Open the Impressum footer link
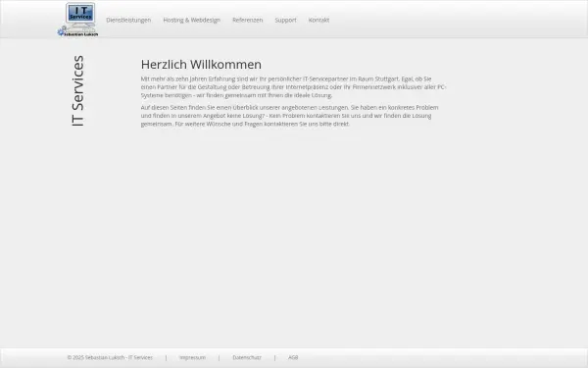 192,357
